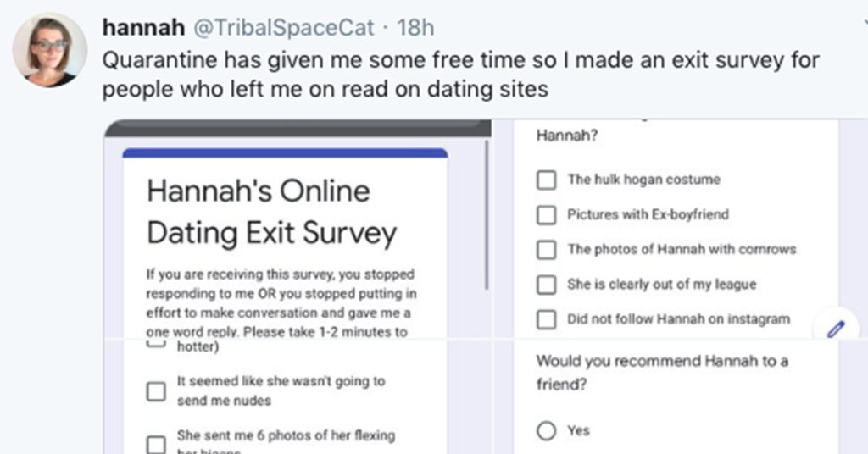Open the bottom-left image about nudes option

[298, 397]
